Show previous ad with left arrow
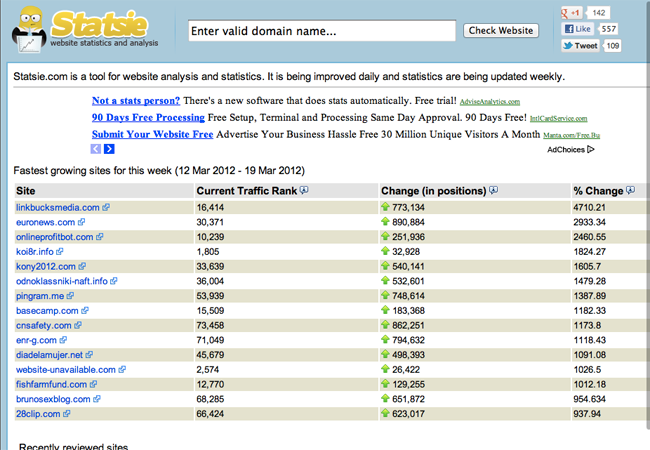Viewport: 650px width, 450px height. [x=96, y=149]
